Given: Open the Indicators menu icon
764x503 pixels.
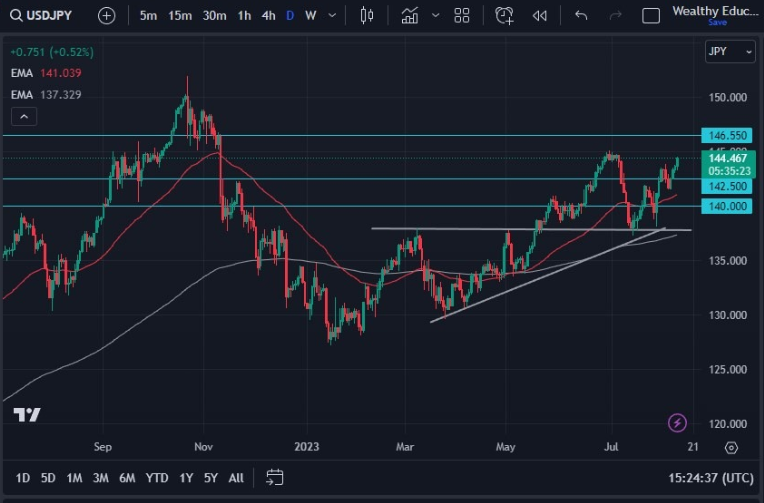Looking at the screenshot, I should tap(409, 15).
